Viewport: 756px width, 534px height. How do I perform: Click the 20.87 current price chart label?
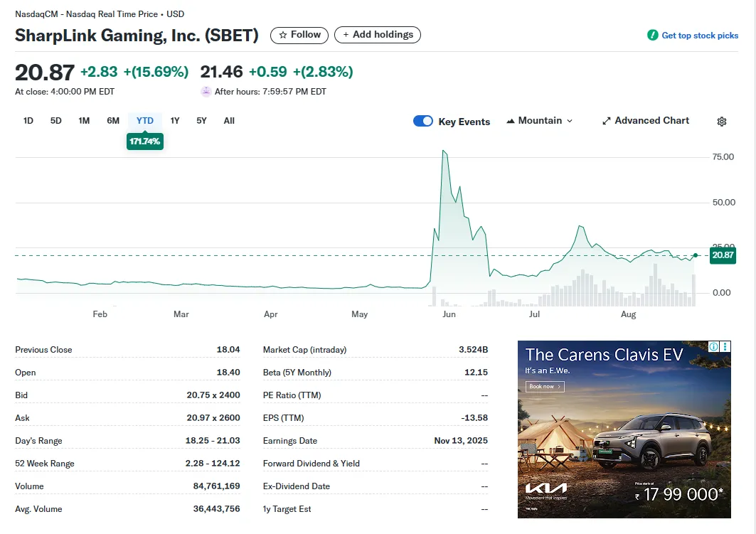723,255
